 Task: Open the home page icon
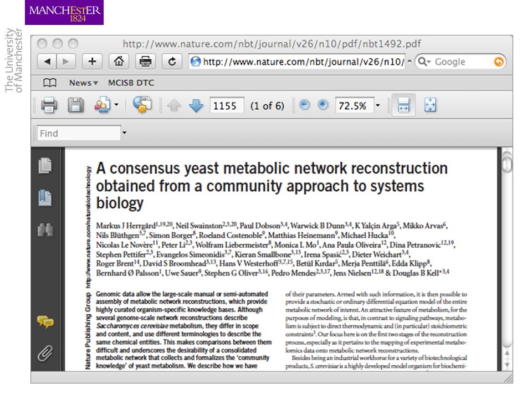[x=119, y=62]
